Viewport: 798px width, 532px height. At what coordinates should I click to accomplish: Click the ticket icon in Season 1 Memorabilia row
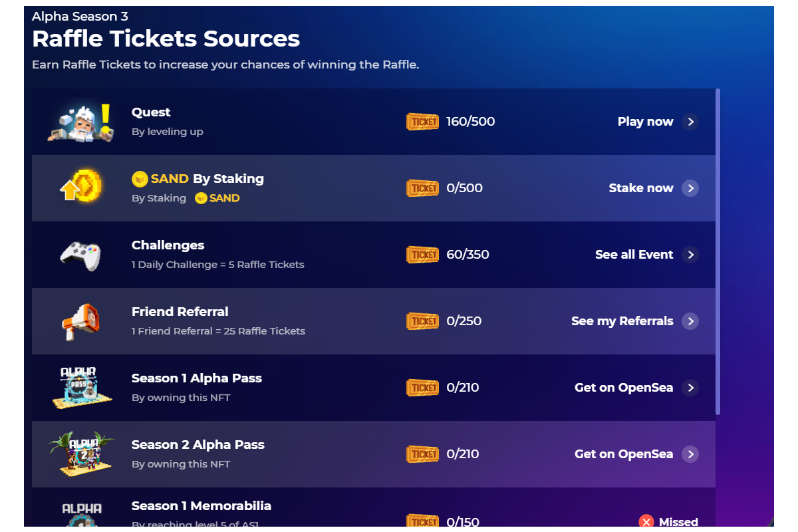(423, 521)
